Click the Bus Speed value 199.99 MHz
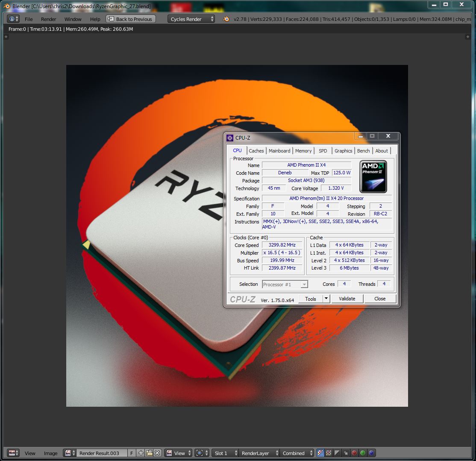Image resolution: width=476 pixels, height=461 pixels. click(282, 260)
